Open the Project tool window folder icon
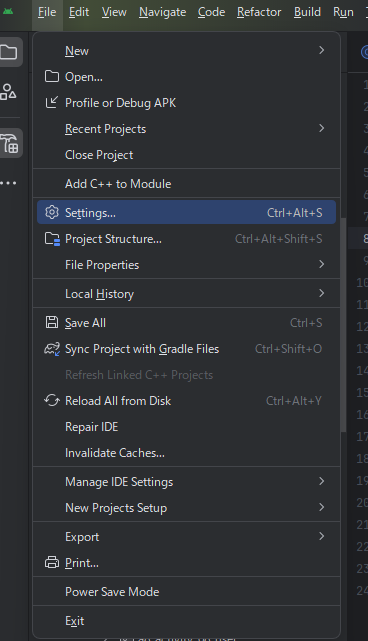This screenshot has width=368, height=641. pyautogui.click(x=9, y=52)
